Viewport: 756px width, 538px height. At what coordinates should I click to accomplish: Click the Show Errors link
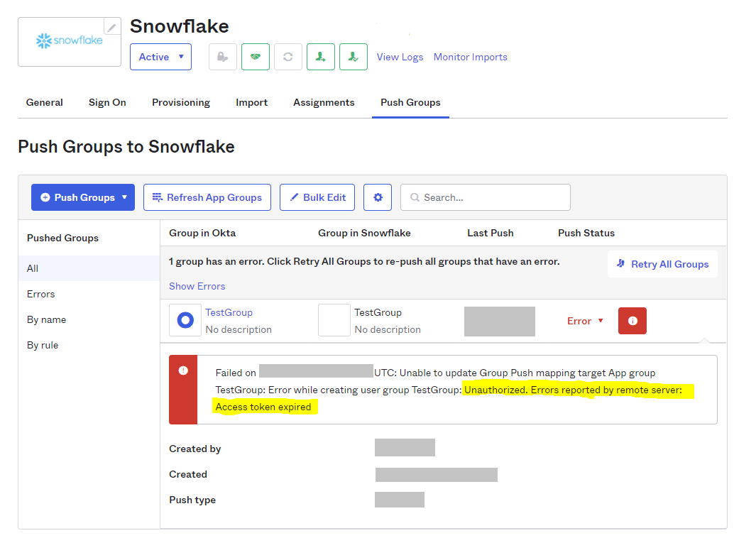pos(197,286)
